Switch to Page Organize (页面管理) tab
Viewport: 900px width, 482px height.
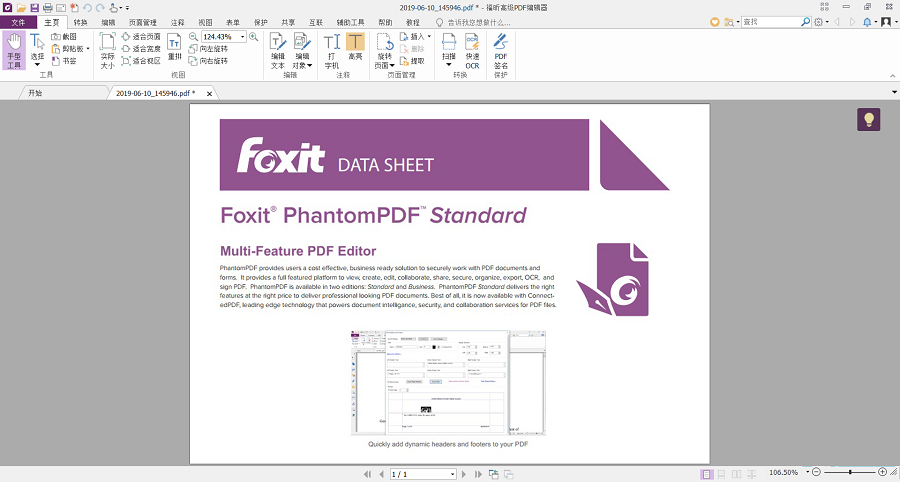tap(142, 22)
